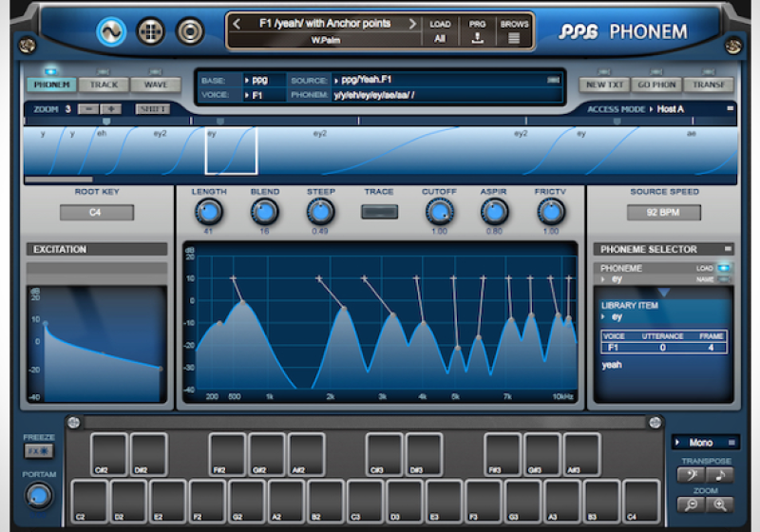Toggle the FREEZE FX switch
Viewport: 760px width, 532px height.
pyautogui.click(x=38, y=451)
